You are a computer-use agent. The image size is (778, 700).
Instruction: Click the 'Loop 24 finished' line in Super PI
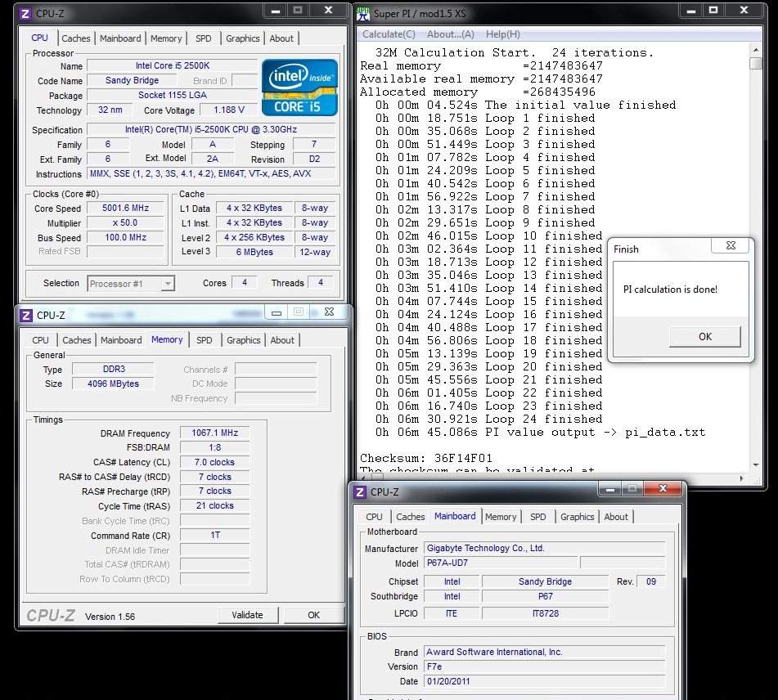pos(488,420)
